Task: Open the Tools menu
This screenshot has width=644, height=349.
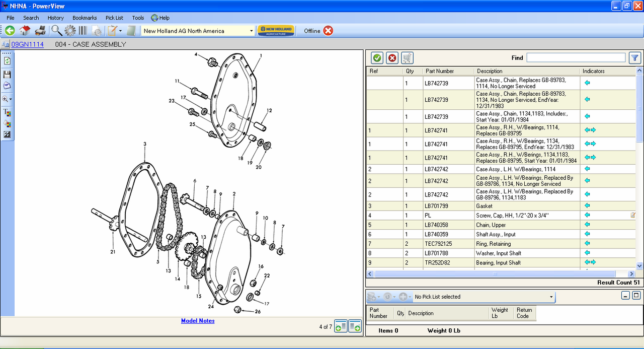Action: click(x=138, y=18)
